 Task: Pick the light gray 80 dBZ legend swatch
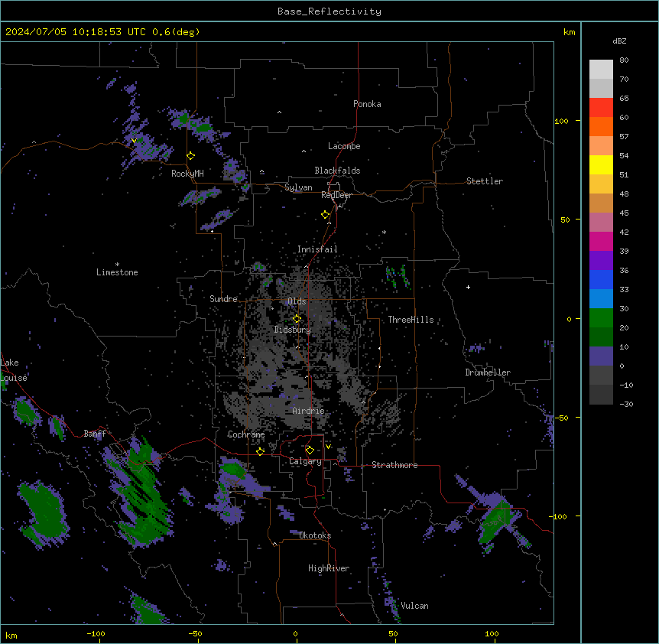tap(601, 70)
